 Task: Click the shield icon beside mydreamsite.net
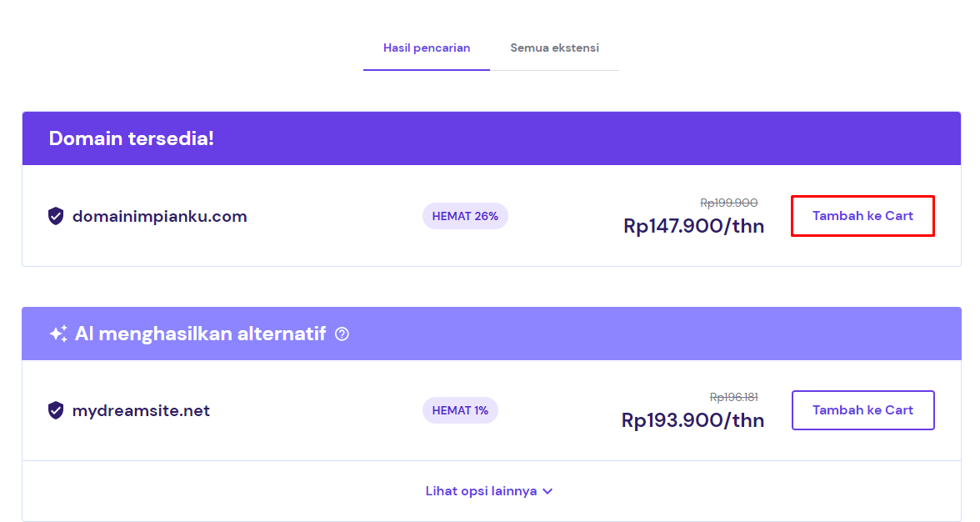pyautogui.click(x=56, y=410)
